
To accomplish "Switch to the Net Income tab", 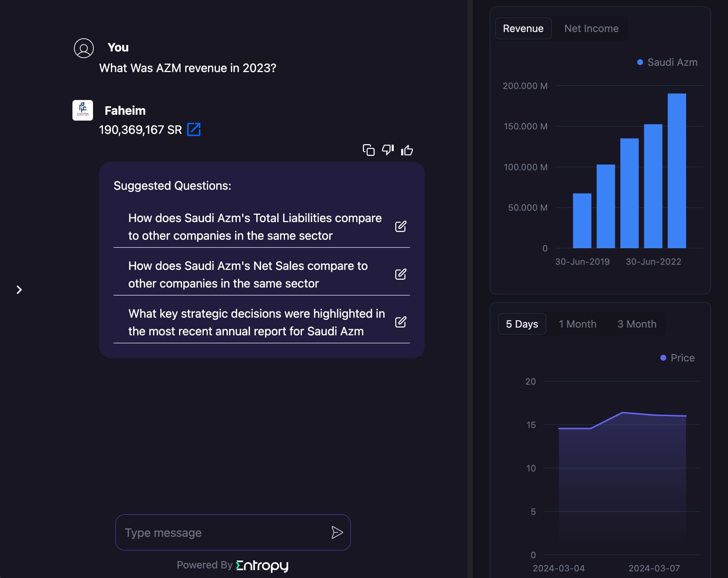I will pyautogui.click(x=592, y=28).
